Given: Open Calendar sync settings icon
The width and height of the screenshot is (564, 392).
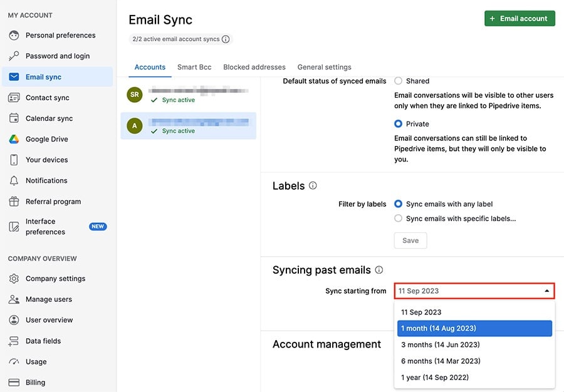Looking at the screenshot, I should (x=14, y=118).
